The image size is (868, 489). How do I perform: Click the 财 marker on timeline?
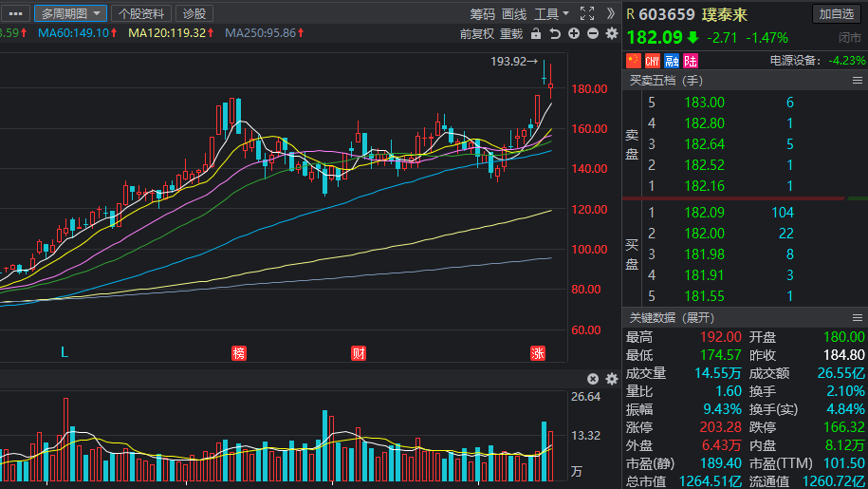point(359,353)
